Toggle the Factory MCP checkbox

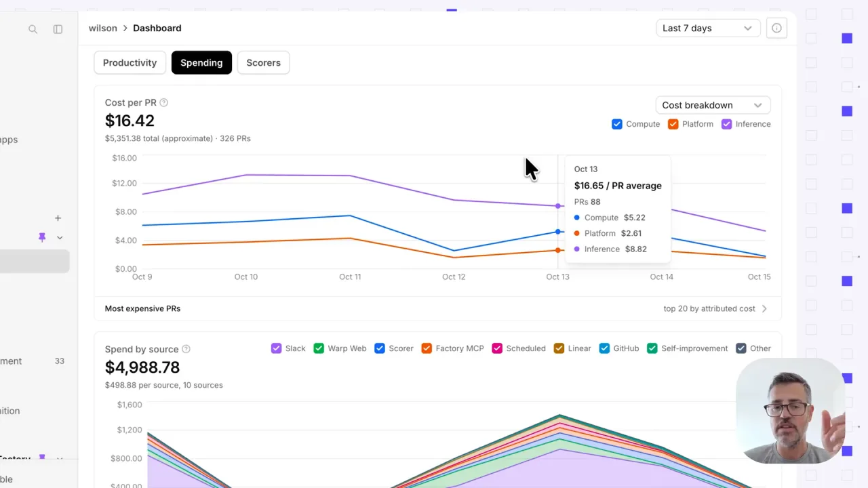tap(427, 348)
